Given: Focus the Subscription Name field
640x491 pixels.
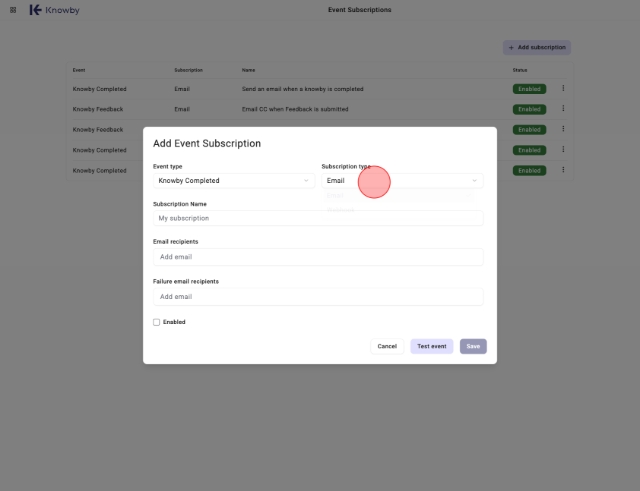Looking at the screenshot, I should (x=318, y=218).
